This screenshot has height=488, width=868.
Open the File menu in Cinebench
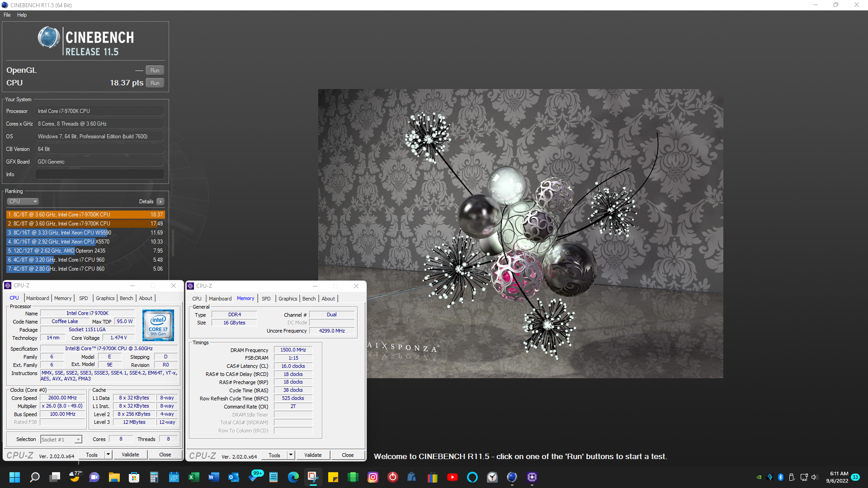tap(7, 15)
